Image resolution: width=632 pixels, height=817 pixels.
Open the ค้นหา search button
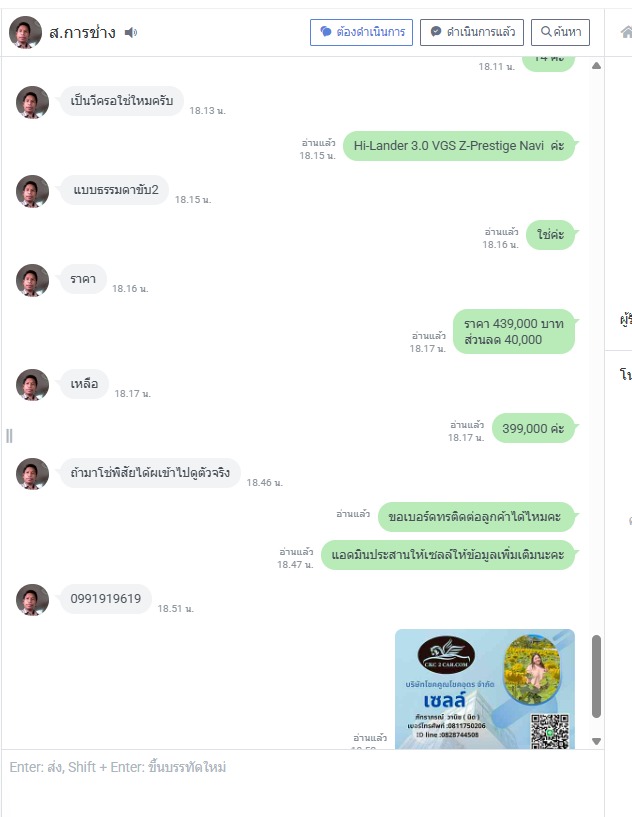561,32
